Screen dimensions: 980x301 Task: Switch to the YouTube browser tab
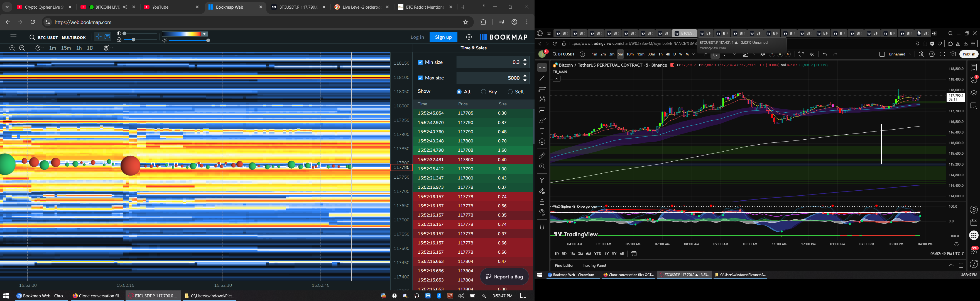coord(160,7)
